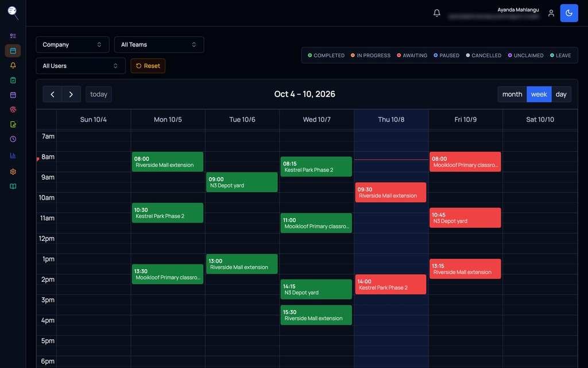Viewport: 588px width, 368px height.
Task: Click the today button
Action: pyautogui.click(x=99, y=94)
